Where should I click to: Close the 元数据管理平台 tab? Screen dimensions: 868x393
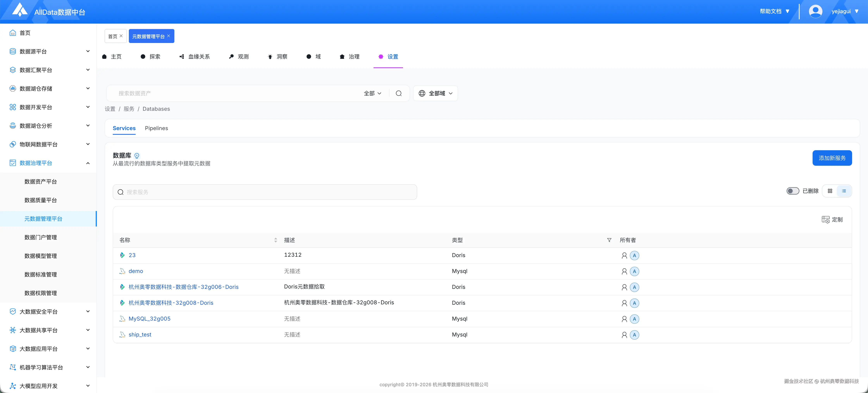(x=169, y=36)
